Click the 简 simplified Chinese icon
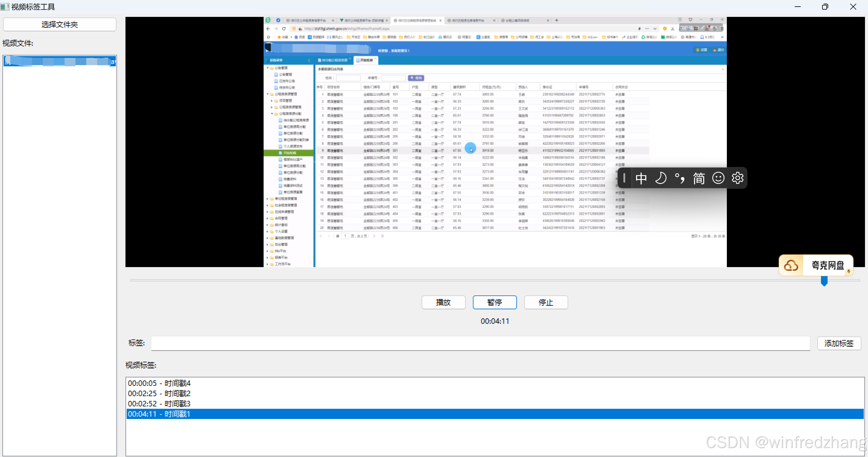Viewport: 868px width, 457px height. tap(699, 178)
